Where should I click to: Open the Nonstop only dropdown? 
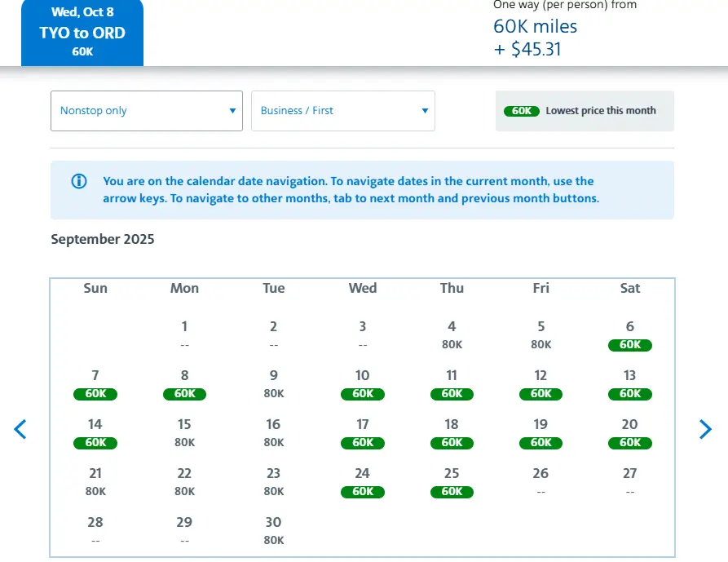coord(147,111)
